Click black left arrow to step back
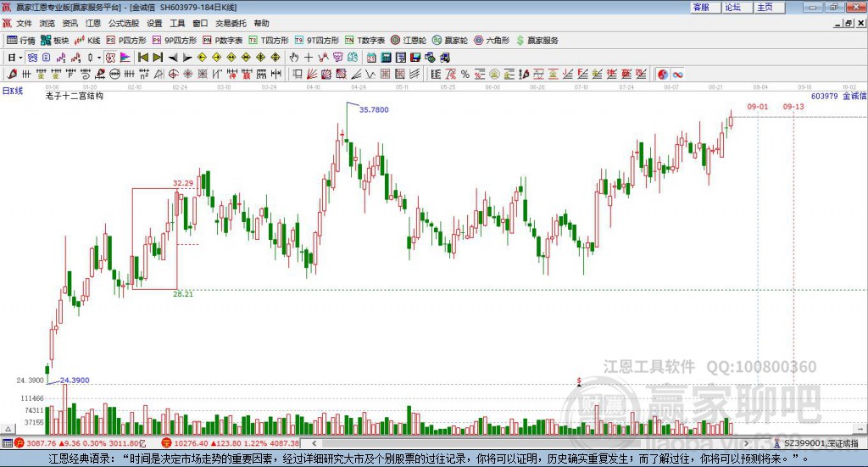 click(x=173, y=58)
